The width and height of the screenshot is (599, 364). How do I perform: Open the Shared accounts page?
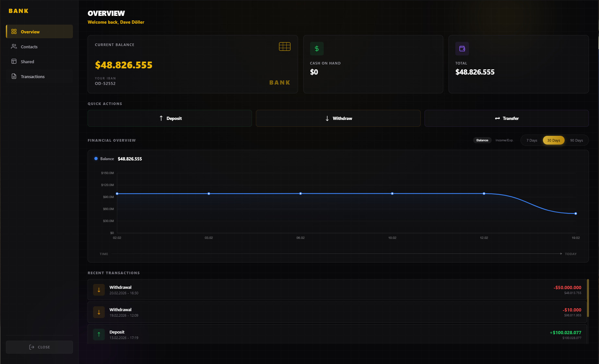coord(27,62)
